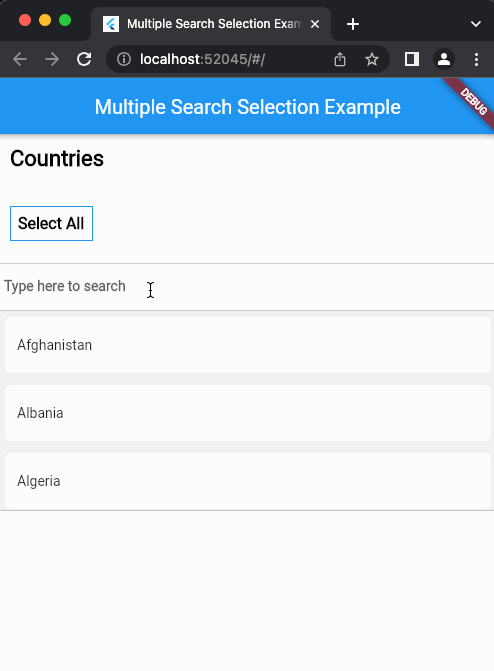The width and height of the screenshot is (494, 671).
Task: Open site information icon in address bar
Action: click(x=124, y=59)
